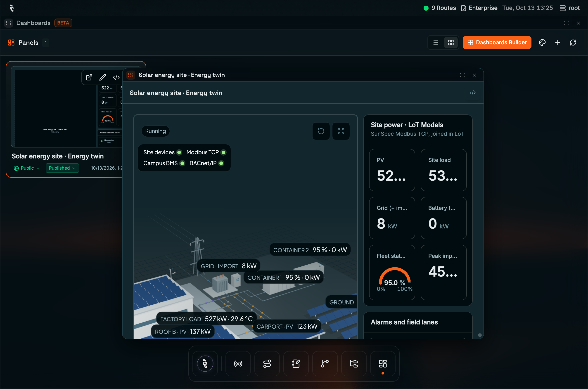Image resolution: width=588 pixels, height=389 pixels.
Task: Open the notes editor dock icon
Action: pyautogui.click(x=296, y=364)
